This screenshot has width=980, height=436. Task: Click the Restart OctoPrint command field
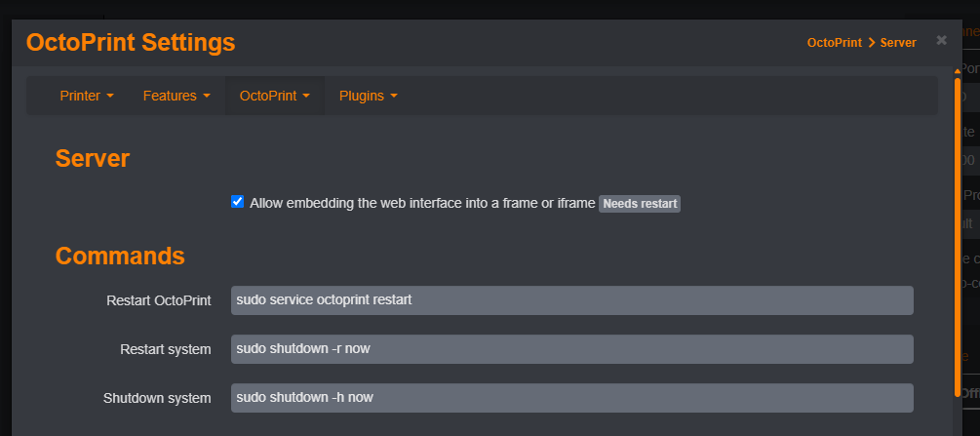click(x=571, y=300)
